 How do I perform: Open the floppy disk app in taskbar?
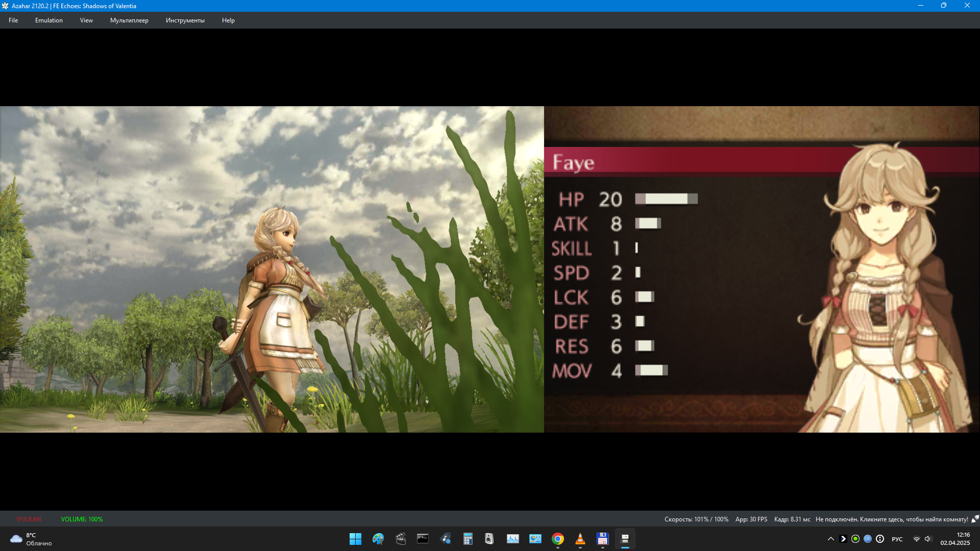(602, 539)
